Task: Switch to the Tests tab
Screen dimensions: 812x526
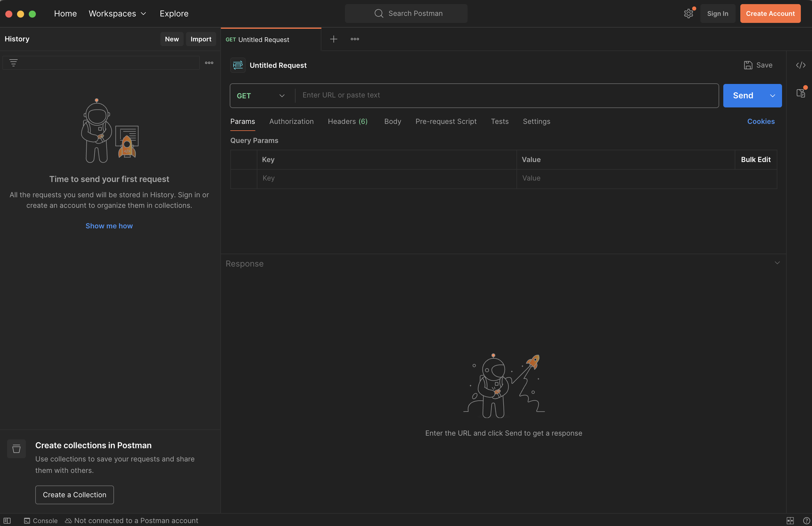Action: 500,121
